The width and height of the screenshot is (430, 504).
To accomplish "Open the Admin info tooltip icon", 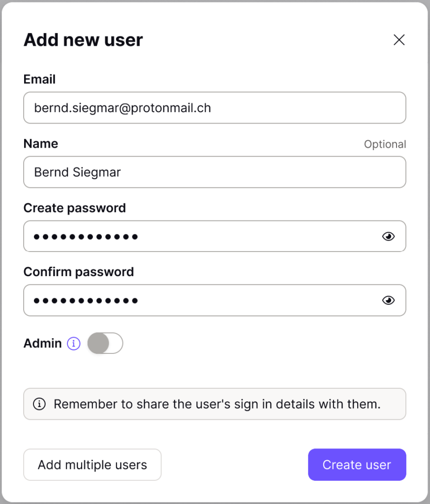I will (x=74, y=343).
